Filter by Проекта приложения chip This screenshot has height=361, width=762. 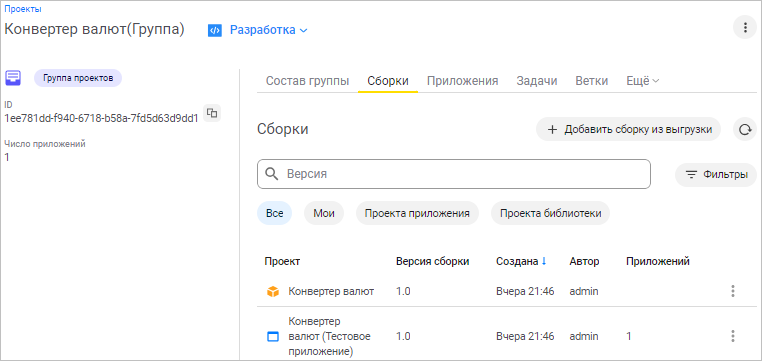point(417,213)
